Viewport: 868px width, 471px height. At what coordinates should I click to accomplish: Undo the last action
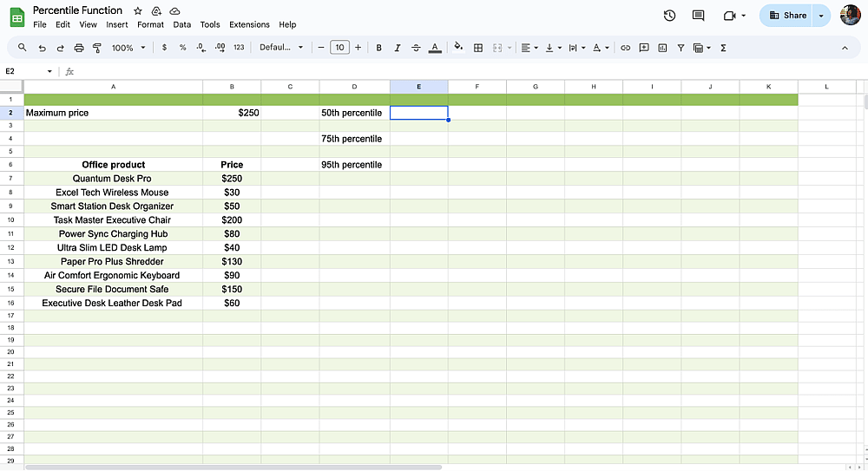[42, 49]
